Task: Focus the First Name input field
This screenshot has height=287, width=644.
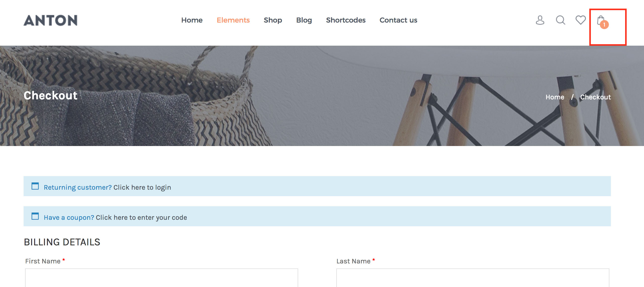Action: [161, 277]
